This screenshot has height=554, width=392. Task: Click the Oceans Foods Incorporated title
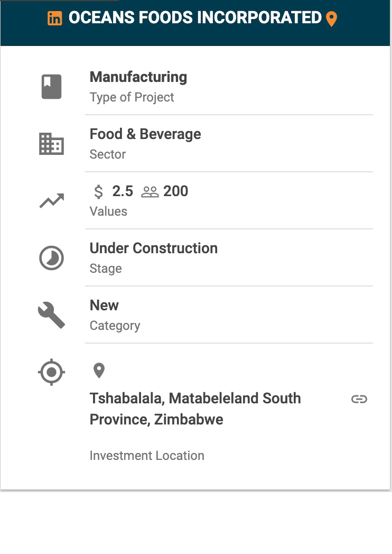(195, 17)
